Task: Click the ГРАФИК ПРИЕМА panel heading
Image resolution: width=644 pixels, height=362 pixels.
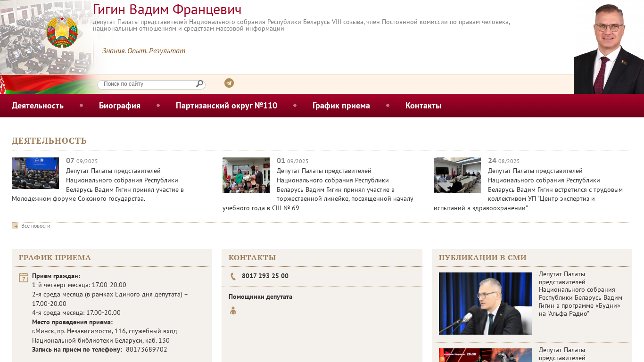Action: pyautogui.click(x=55, y=258)
